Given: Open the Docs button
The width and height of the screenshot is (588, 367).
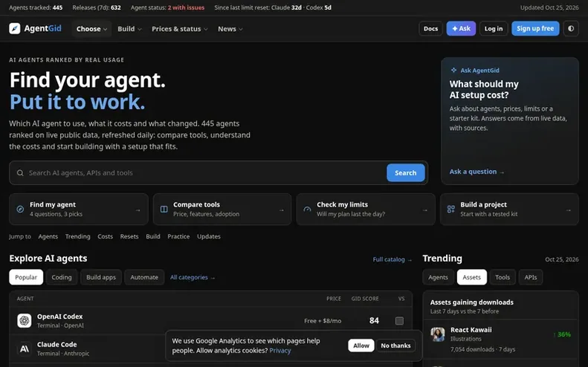Looking at the screenshot, I should pos(430,28).
